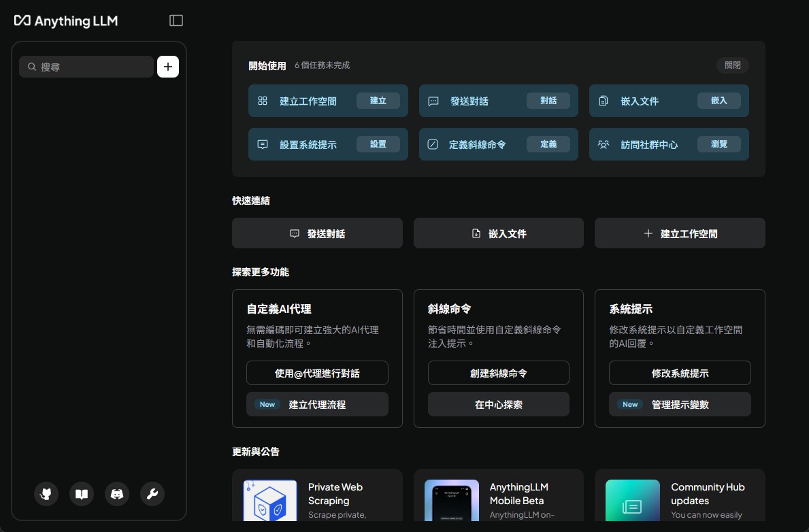Toggle the sidebar panel icon

pos(176,20)
